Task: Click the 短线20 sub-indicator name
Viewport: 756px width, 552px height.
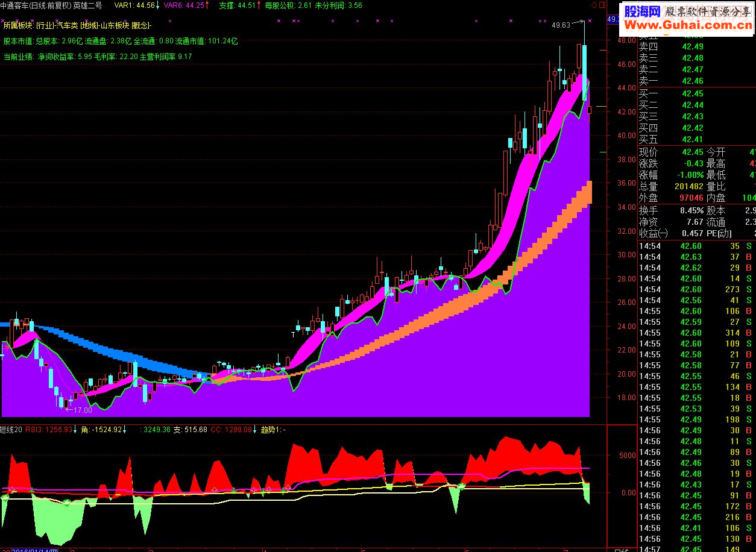Action: click(11, 430)
